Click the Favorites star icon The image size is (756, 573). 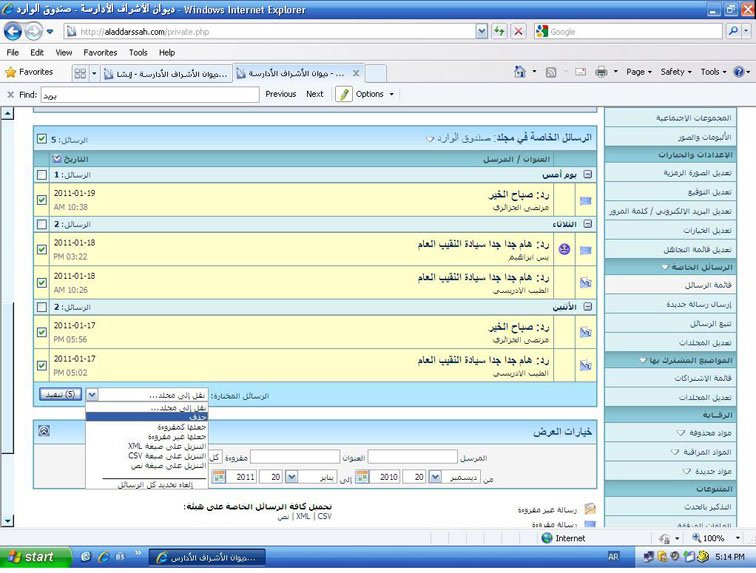[x=11, y=72]
